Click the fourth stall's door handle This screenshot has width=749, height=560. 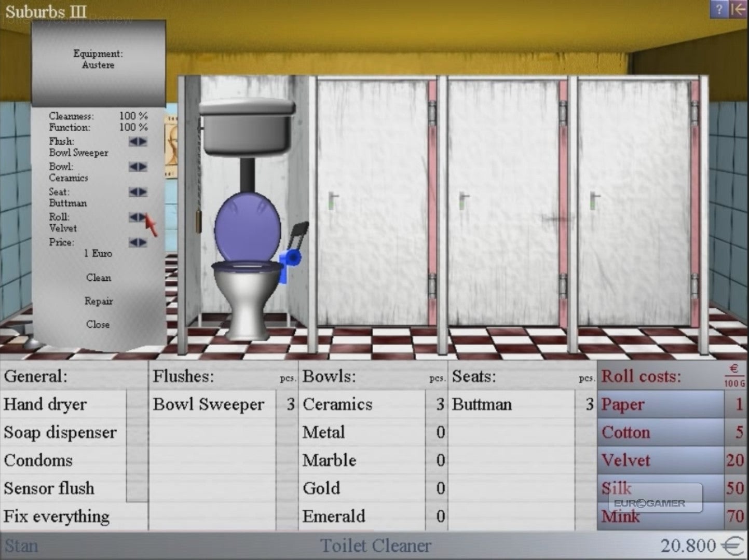pyautogui.click(x=595, y=200)
